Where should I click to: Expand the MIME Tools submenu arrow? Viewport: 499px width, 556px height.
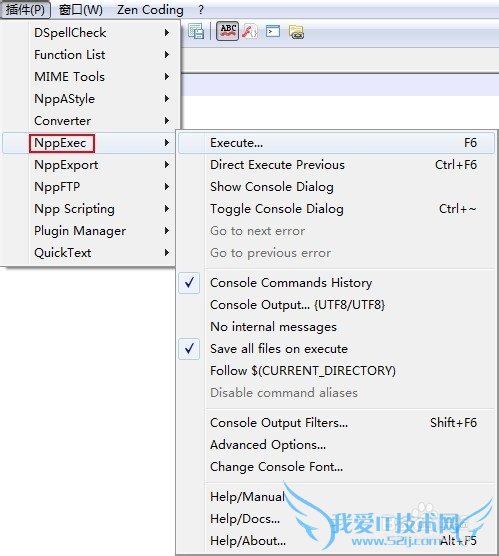coord(167,77)
